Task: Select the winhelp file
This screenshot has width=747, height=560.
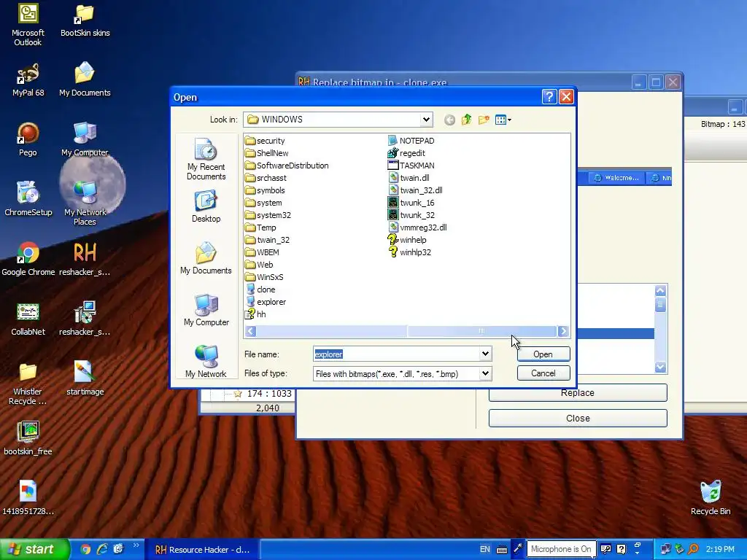Action: coord(407,239)
